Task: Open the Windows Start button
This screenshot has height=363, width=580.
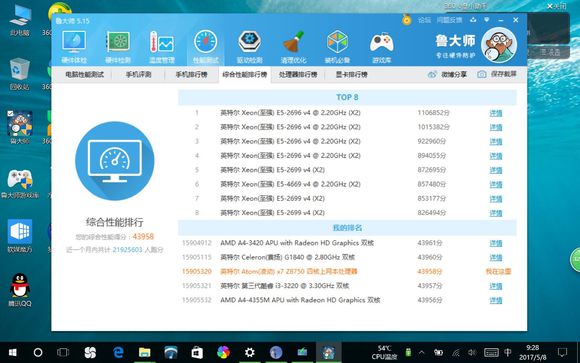Action: [13, 352]
